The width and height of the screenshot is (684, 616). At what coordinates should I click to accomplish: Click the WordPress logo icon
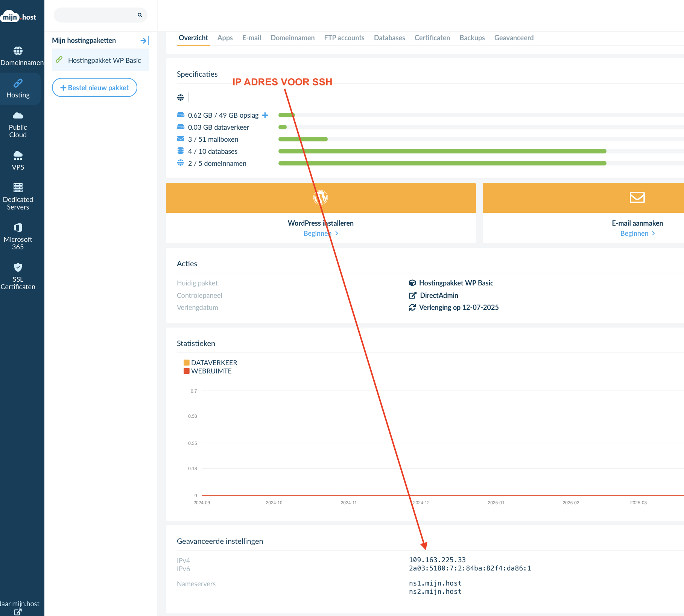[321, 197]
